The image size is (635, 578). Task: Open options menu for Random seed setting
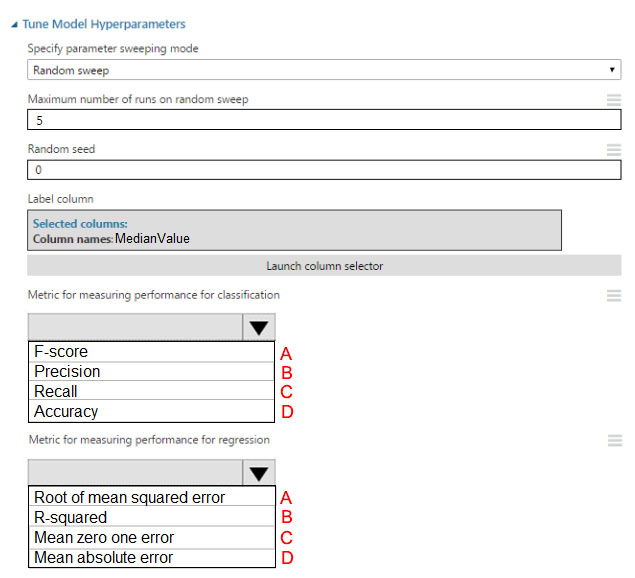pos(614,149)
